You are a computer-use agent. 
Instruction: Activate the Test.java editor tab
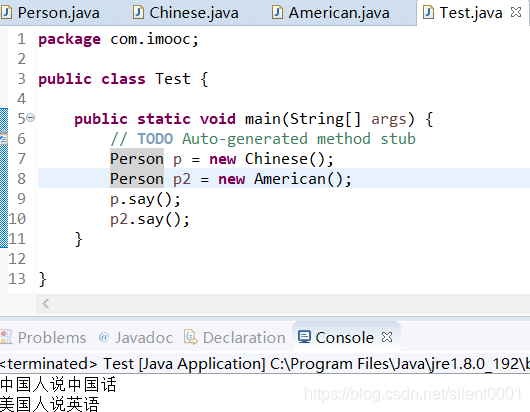point(471,13)
